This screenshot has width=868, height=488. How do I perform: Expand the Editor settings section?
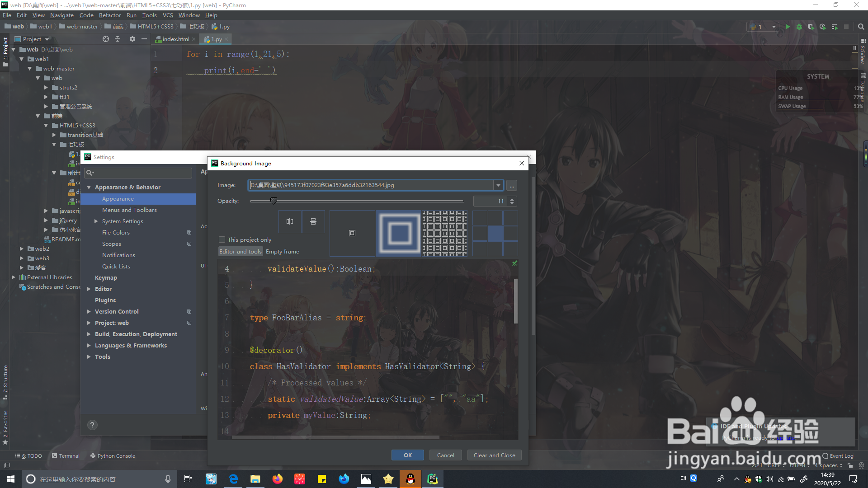pyautogui.click(x=89, y=289)
